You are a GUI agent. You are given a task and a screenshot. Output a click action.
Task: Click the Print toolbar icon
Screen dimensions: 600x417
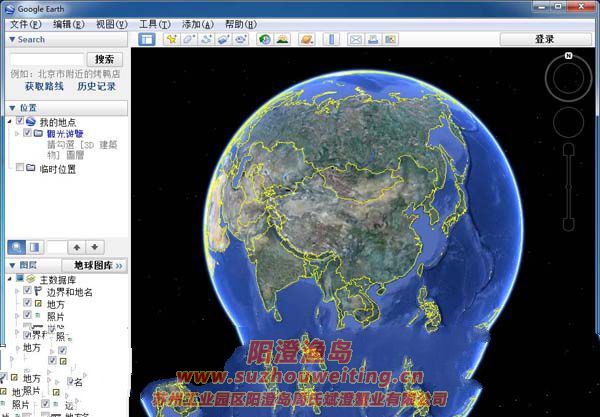[372, 39]
